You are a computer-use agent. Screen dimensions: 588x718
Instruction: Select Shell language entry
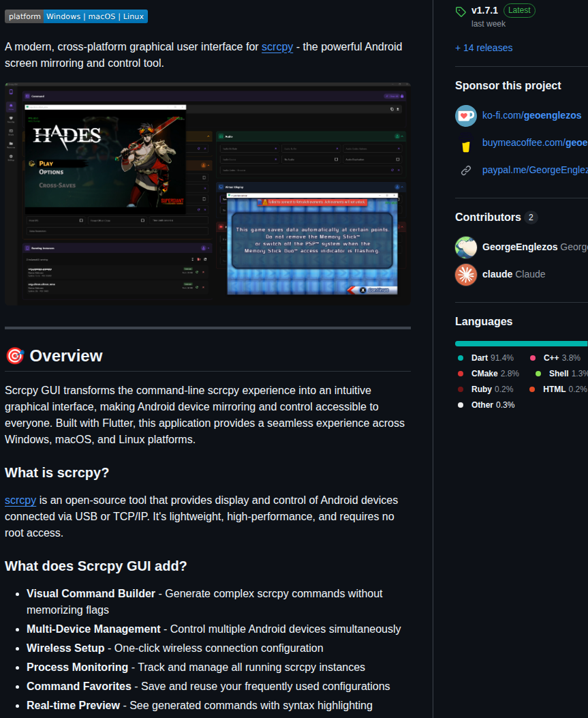coord(561,374)
